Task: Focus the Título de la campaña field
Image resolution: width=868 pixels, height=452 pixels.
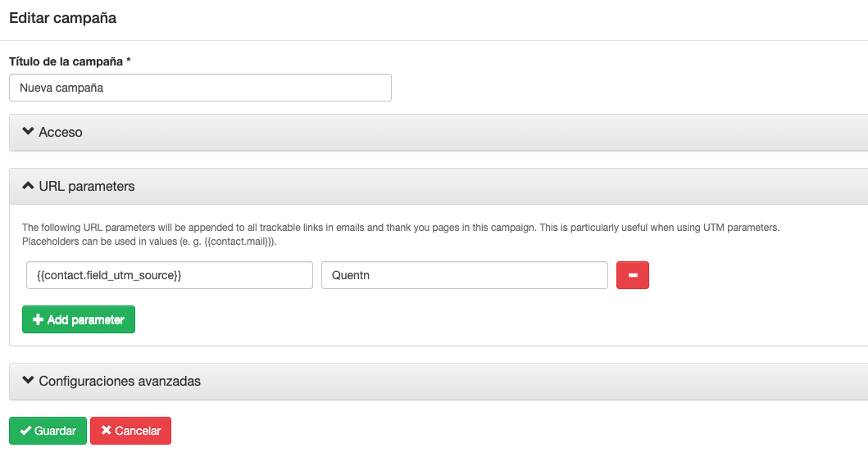Action: point(200,88)
